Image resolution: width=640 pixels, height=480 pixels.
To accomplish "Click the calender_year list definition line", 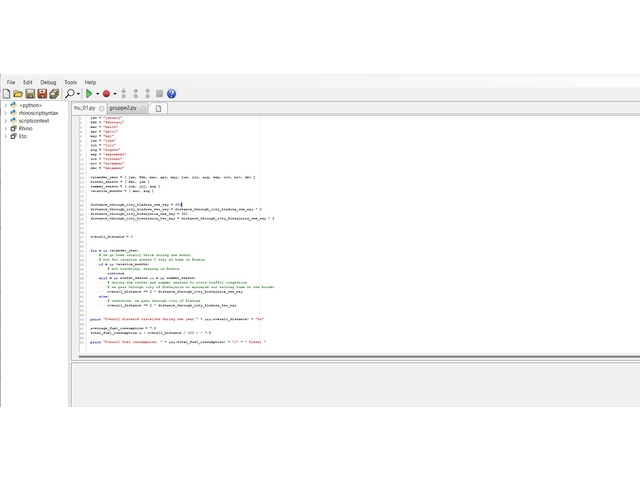I will click(173, 178).
